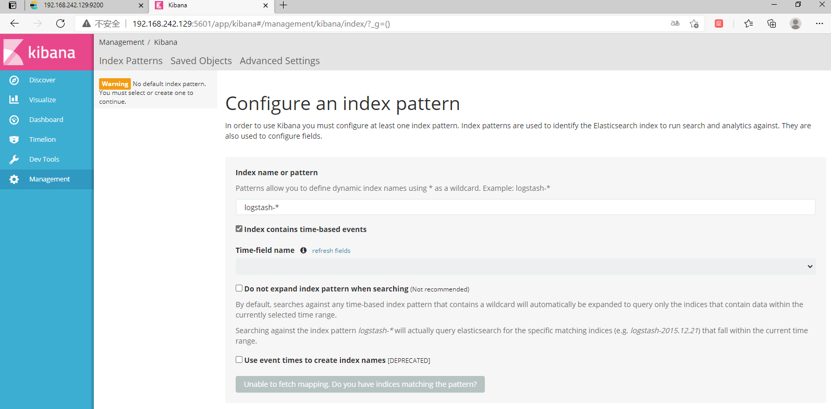Add page to favorites star icon
Viewport: 833px width, 409px height.
(x=694, y=24)
